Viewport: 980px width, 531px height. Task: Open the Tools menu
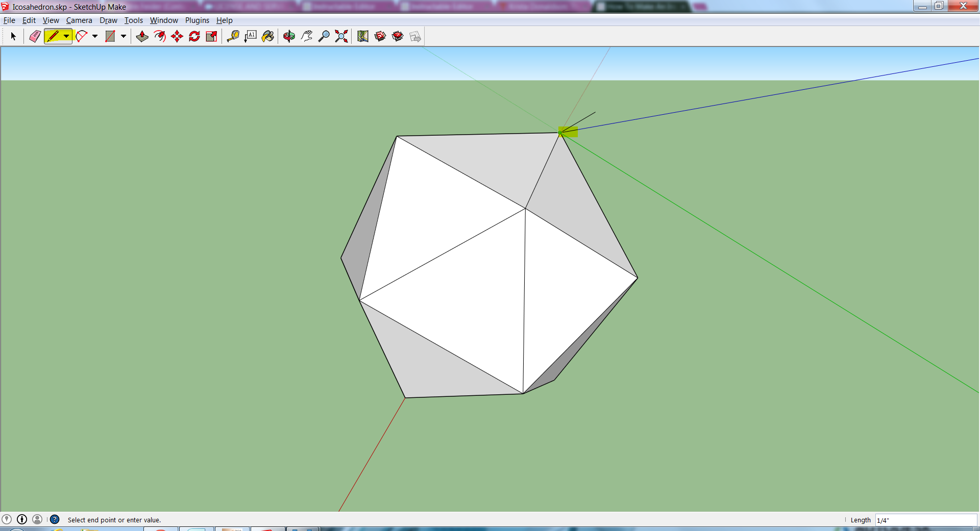pyautogui.click(x=134, y=20)
